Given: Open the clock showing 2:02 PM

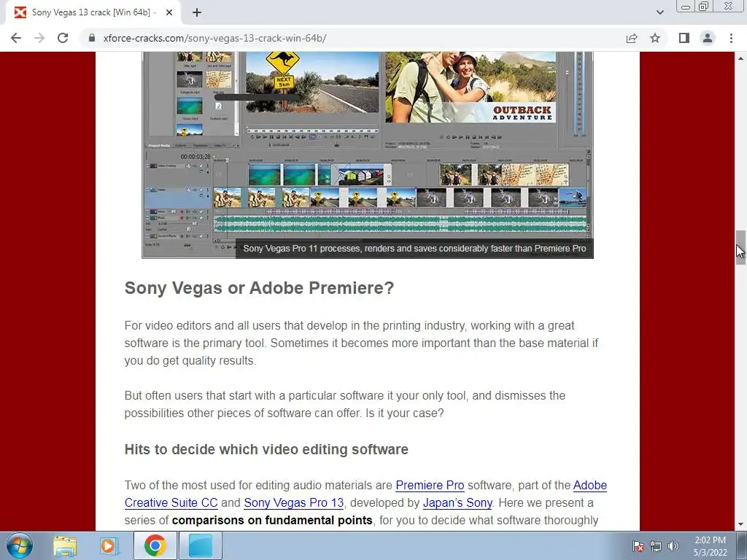Looking at the screenshot, I should tap(710, 546).
